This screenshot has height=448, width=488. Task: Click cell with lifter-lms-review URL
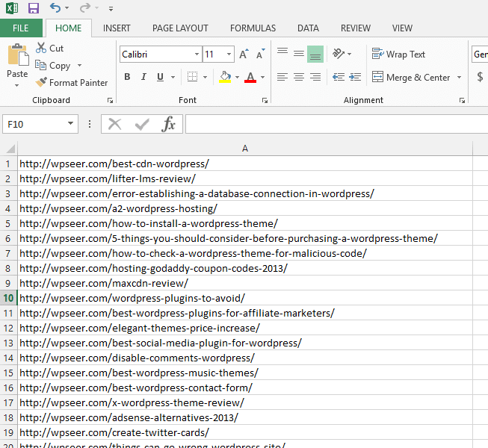(245, 178)
